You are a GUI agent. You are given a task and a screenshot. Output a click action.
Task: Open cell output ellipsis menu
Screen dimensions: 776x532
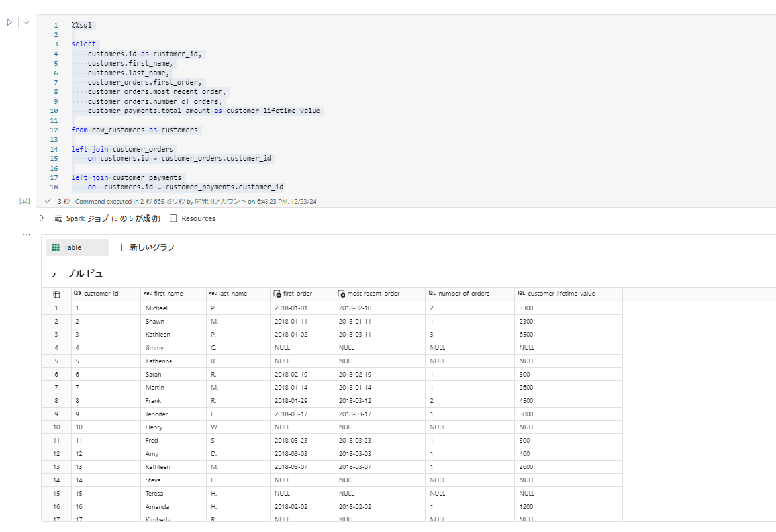coord(26,234)
